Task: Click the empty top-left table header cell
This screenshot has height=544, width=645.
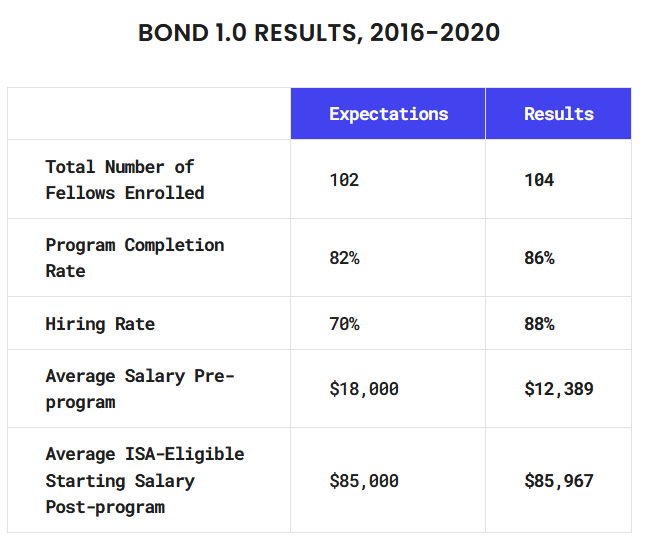Action: pos(149,114)
